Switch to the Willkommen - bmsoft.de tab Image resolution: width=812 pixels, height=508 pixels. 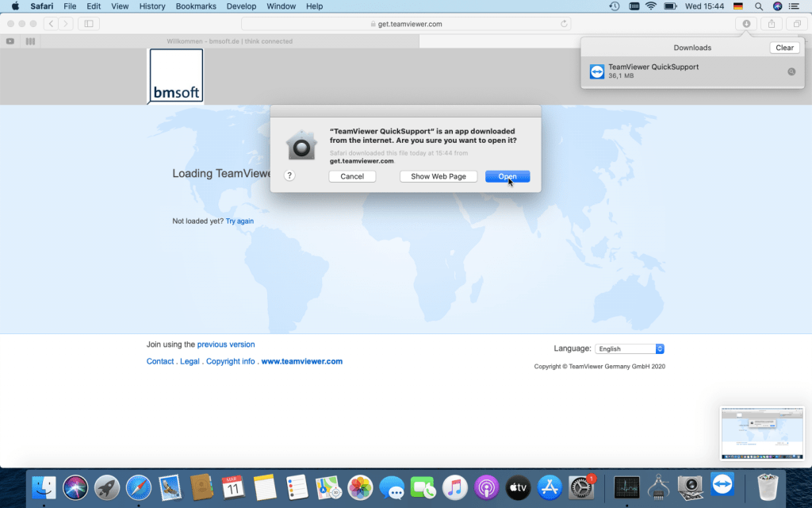point(229,41)
